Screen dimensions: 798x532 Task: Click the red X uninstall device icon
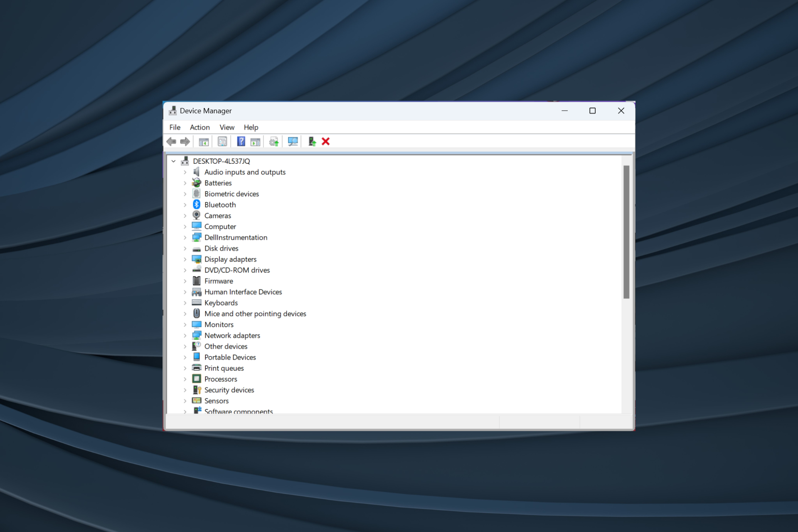point(326,142)
